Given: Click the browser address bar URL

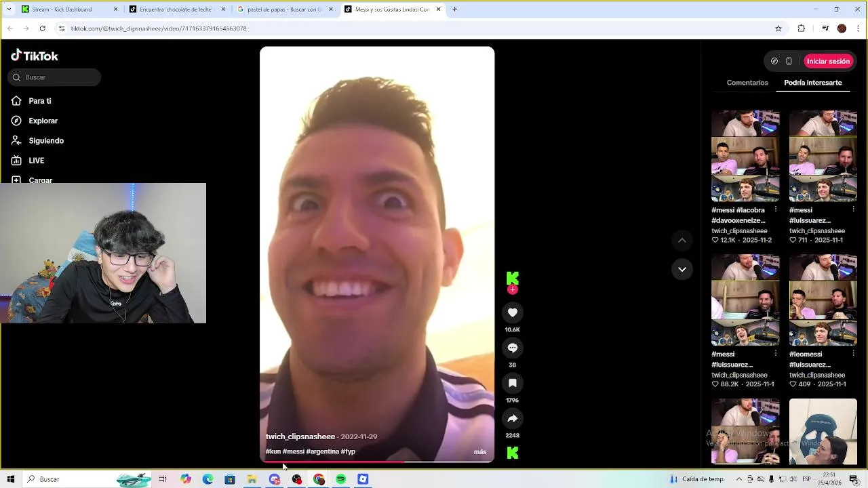Looking at the screenshot, I should tap(159, 28).
